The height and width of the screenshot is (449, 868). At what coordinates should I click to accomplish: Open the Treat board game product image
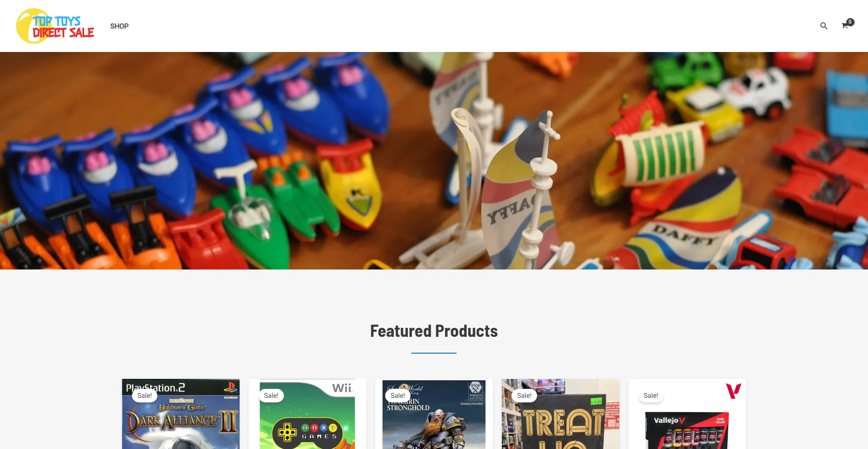[x=561, y=414]
